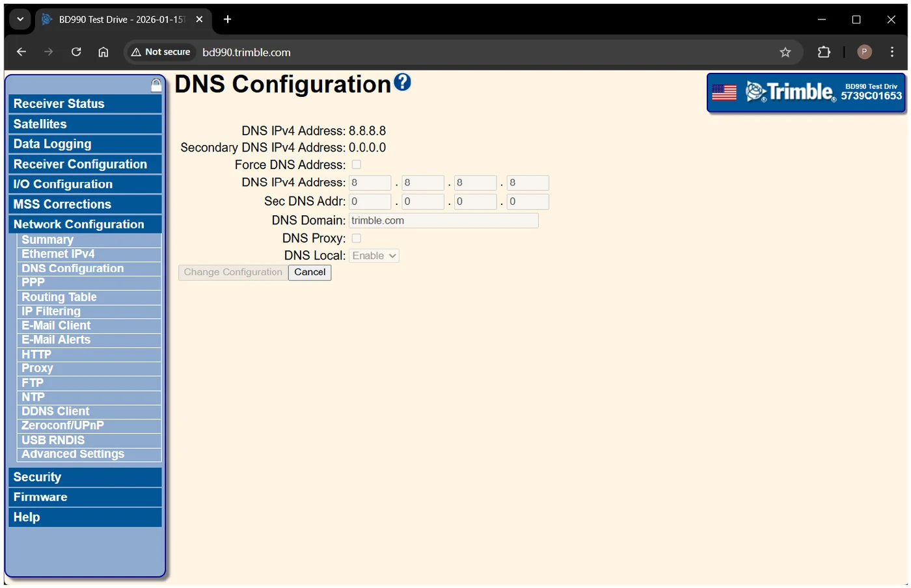The width and height of the screenshot is (911, 588).
Task: Open the HTTP settings page
Action: (x=90, y=354)
